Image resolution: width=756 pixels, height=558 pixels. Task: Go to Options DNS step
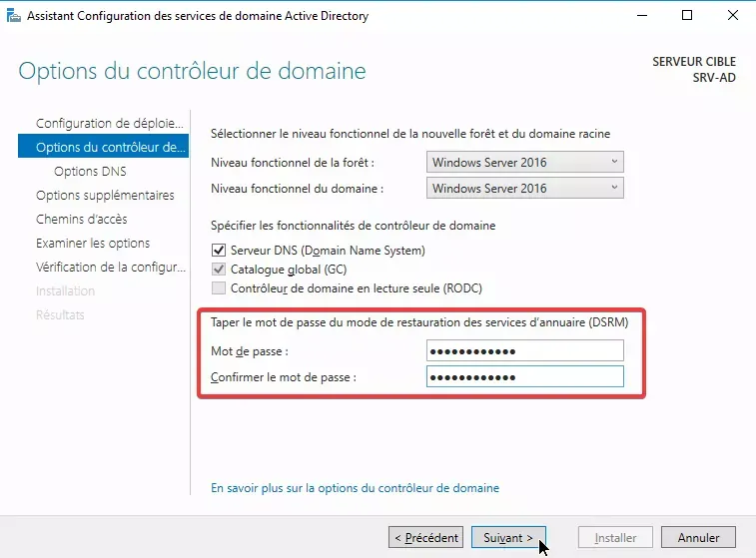point(90,172)
